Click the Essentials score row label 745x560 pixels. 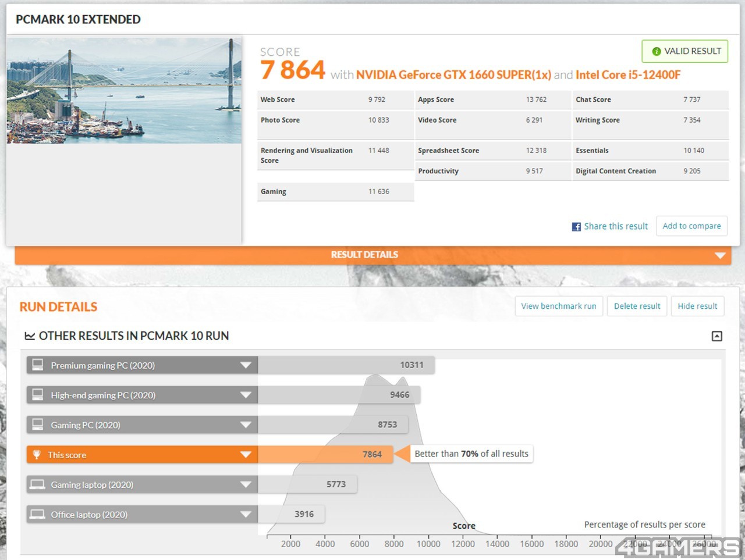point(592,150)
